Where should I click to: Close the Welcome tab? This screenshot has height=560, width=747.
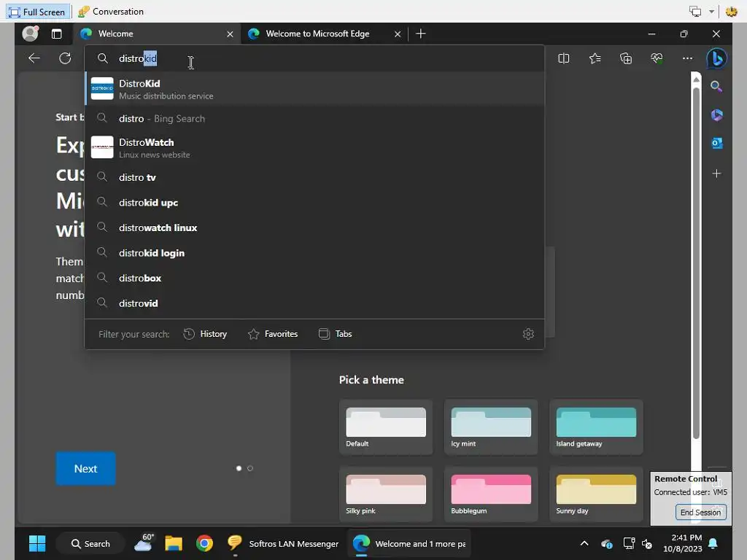pyautogui.click(x=230, y=34)
